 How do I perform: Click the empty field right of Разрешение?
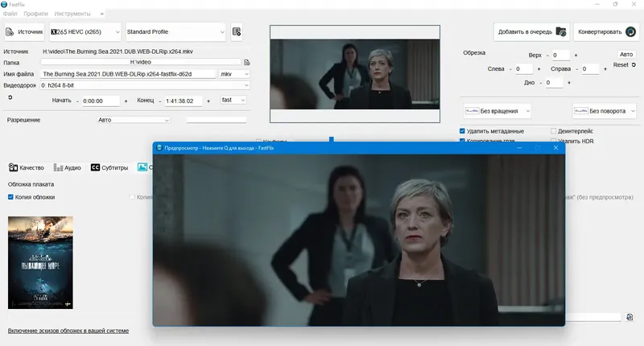[217, 120]
